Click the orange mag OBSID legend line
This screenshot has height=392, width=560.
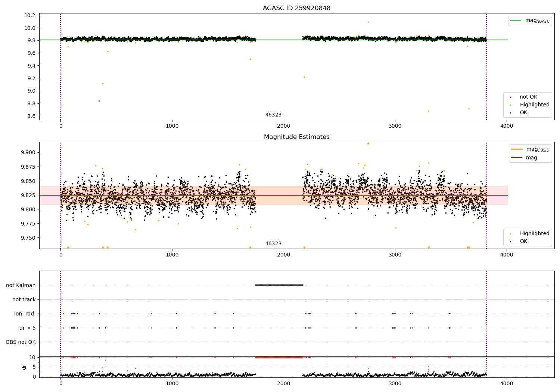(x=517, y=149)
